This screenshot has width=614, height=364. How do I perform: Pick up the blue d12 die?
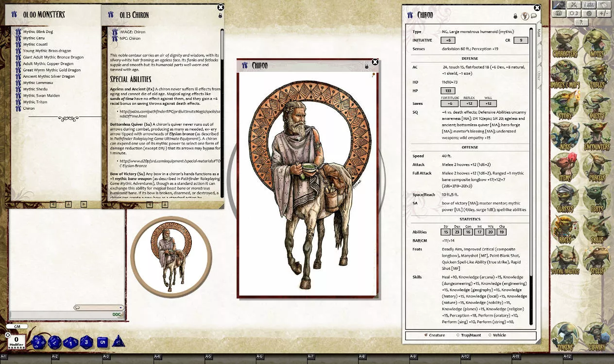54,343
